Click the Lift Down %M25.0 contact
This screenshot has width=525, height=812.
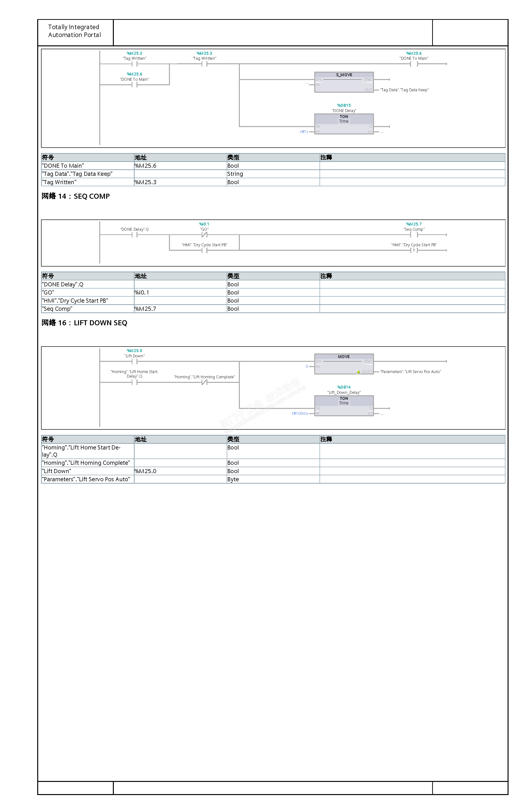134,361
